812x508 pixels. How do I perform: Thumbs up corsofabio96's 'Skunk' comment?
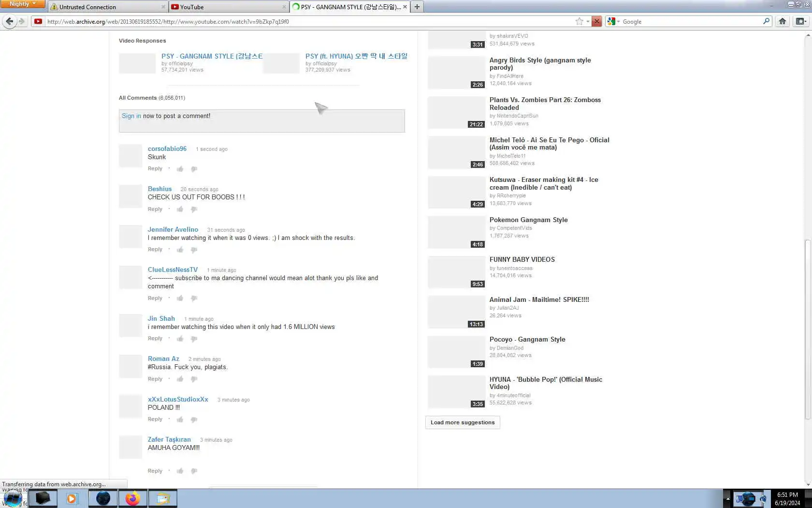180,169
